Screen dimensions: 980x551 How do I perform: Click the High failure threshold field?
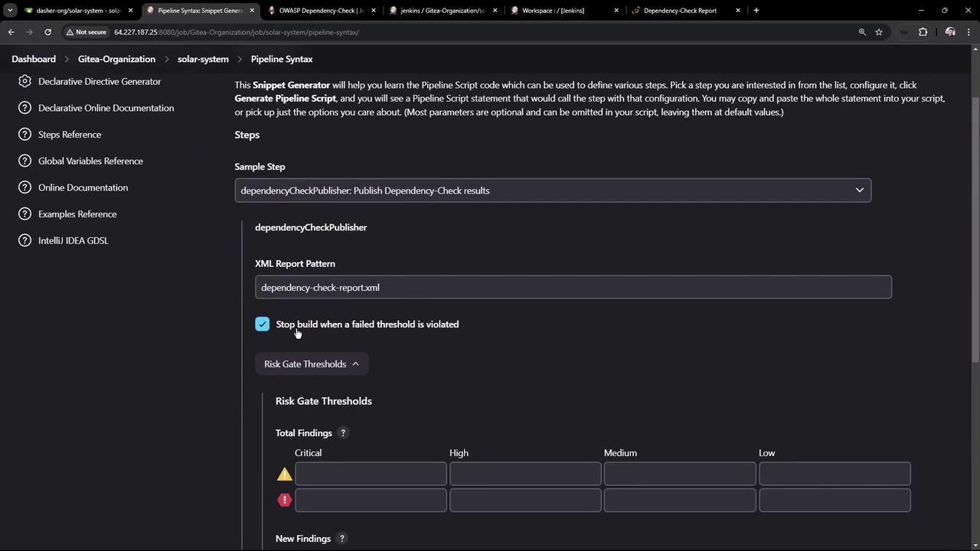[x=525, y=500]
